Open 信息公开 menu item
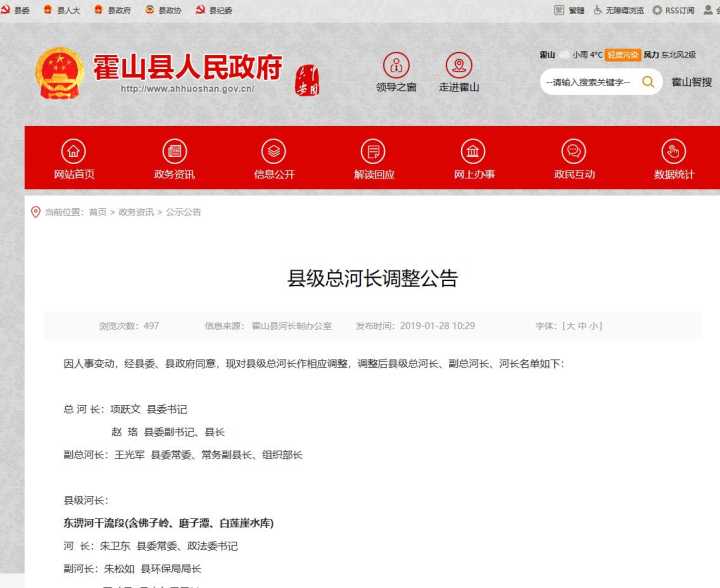 click(274, 159)
